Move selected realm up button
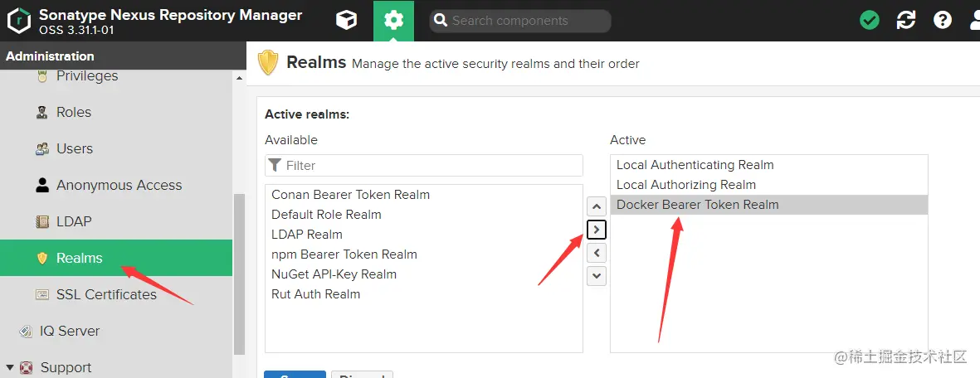The width and height of the screenshot is (980, 378). 597,206
